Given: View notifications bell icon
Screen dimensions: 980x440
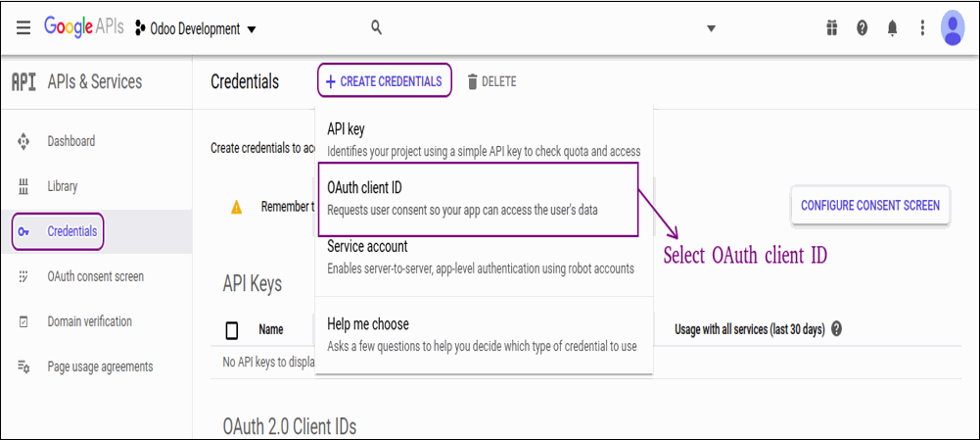Looking at the screenshot, I should [x=893, y=28].
